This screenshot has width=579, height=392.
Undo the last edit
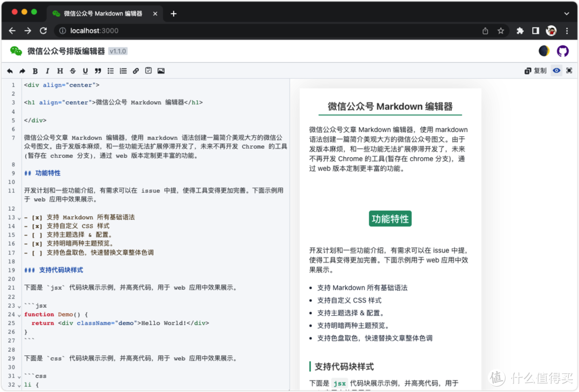pyautogui.click(x=10, y=71)
